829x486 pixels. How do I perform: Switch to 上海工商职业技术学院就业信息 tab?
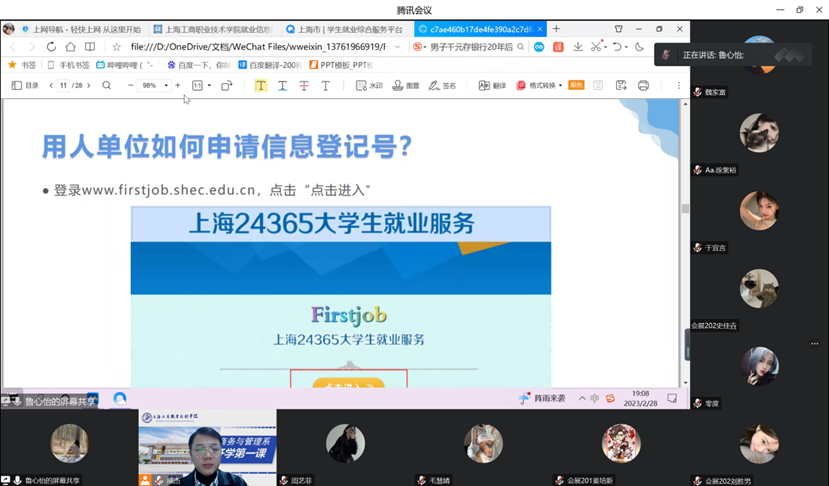214,29
